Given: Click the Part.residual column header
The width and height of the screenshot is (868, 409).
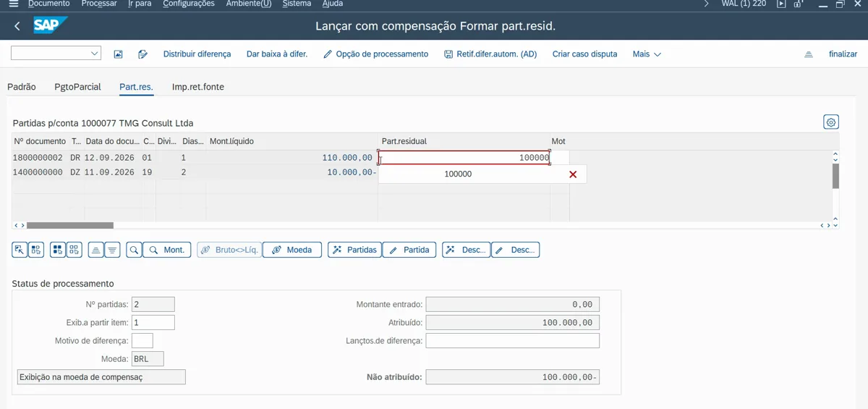Looking at the screenshot, I should tap(404, 141).
